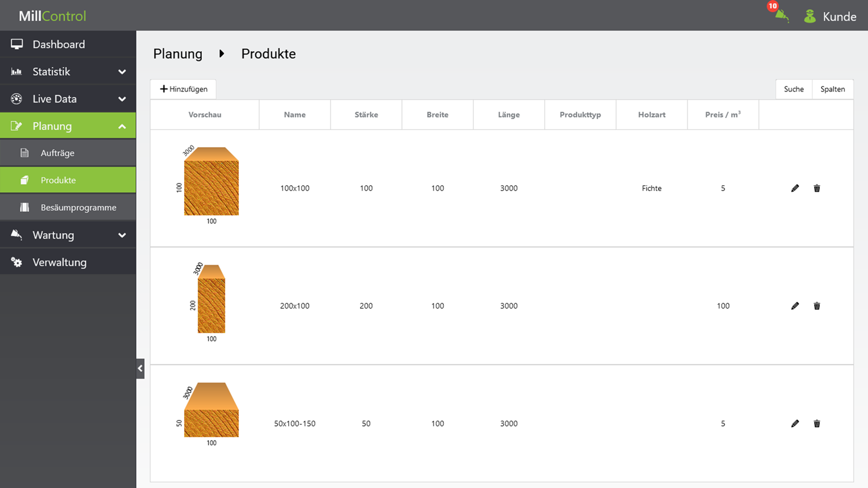Open the Suche search button

[x=793, y=89]
